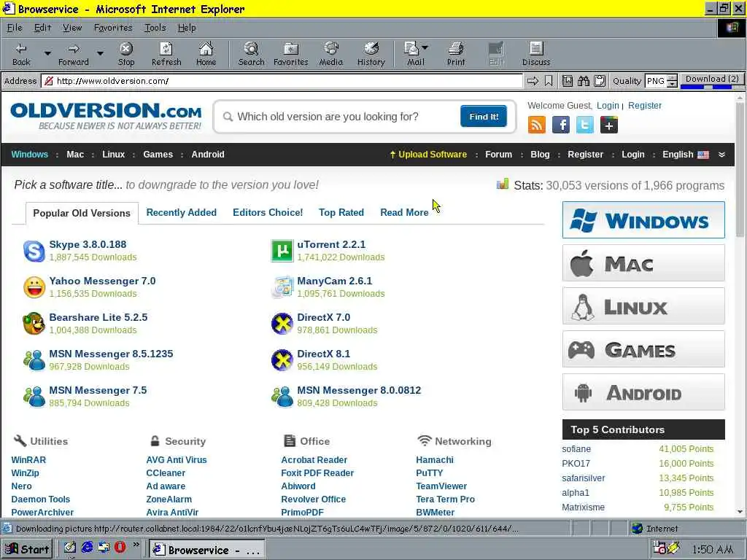
Task: Click the Forward toolbar button
Action: [x=74, y=54]
